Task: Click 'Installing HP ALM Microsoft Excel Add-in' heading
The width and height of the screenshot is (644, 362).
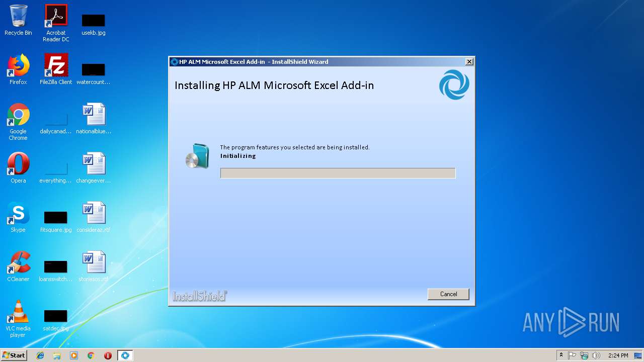Action: click(274, 85)
